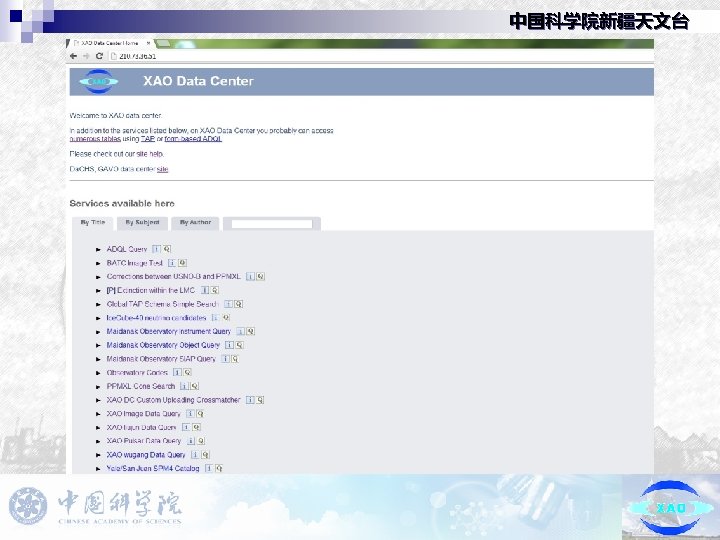720x540 pixels.
Task: Click search icon for XAO Image Data Query
Action: pyautogui.click(x=200, y=414)
